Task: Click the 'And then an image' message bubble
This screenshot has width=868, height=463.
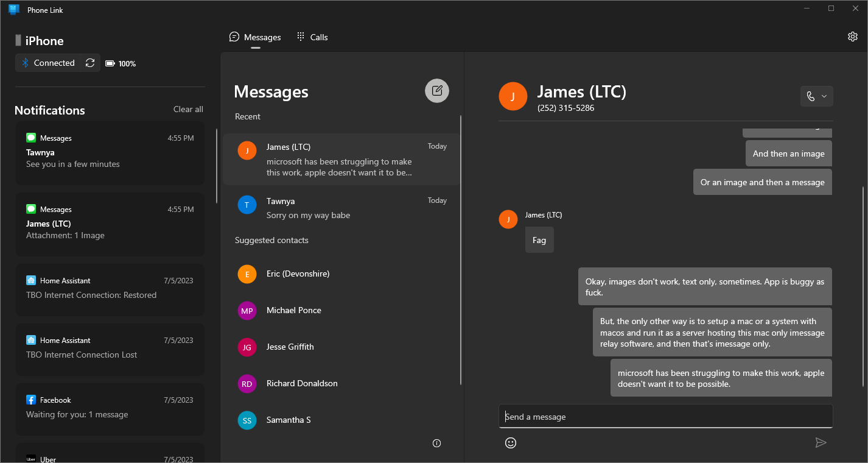Action: pyautogui.click(x=788, y=154)
